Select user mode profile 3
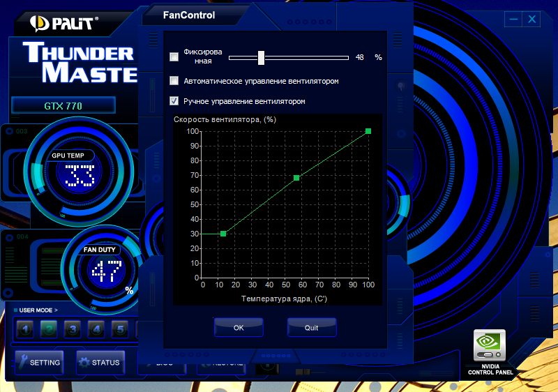This screenshot has width=558, height=392. 73,329
